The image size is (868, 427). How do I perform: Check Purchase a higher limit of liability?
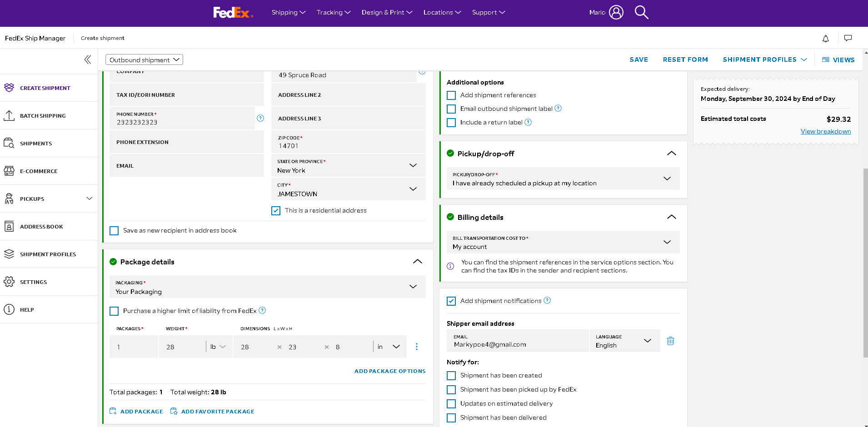[x=114, y=311]
